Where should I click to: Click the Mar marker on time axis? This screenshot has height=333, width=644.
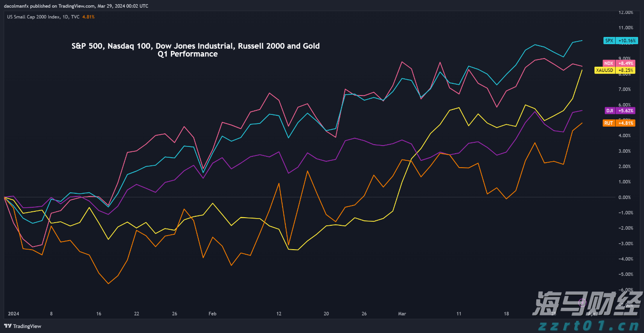(x=402, y=314)
